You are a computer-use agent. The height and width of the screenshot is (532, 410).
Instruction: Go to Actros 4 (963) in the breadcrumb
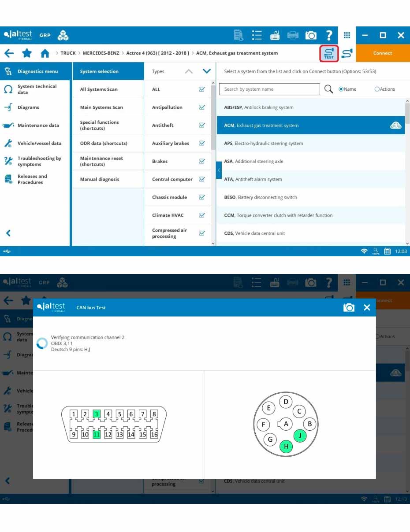157,53
